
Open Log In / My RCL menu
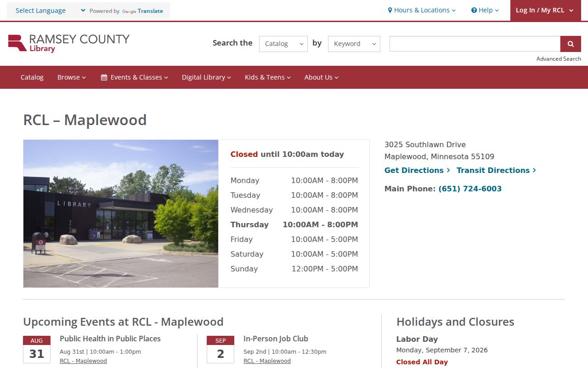tap(545, 10)
